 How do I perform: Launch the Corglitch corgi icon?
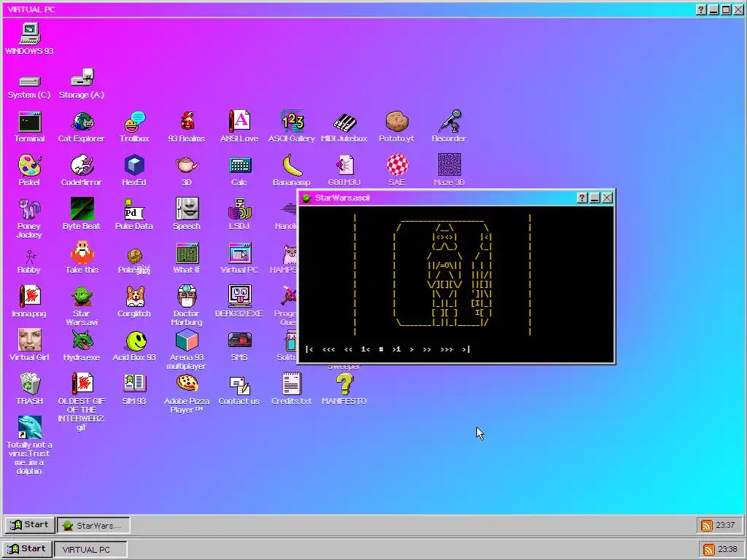click(x=134, y=297)
